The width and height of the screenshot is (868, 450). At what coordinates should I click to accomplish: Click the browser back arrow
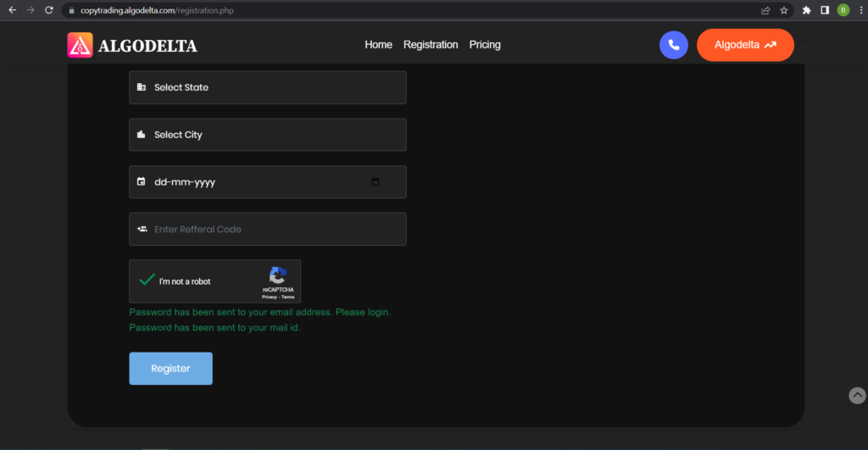click(12, 10)
